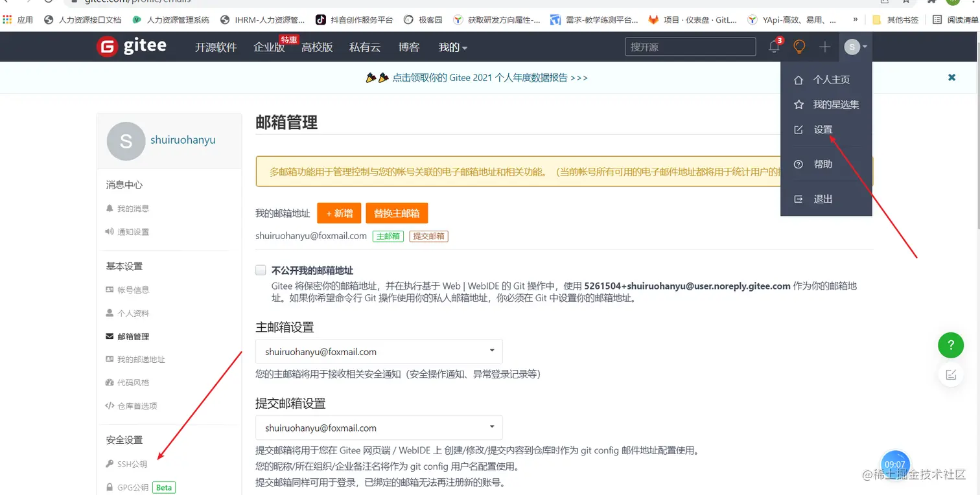Click the green help question mark button

[951, 345]
